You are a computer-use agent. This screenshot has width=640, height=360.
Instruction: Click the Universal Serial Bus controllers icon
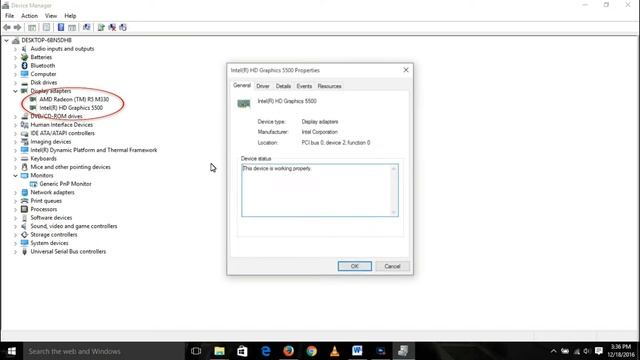24,251
